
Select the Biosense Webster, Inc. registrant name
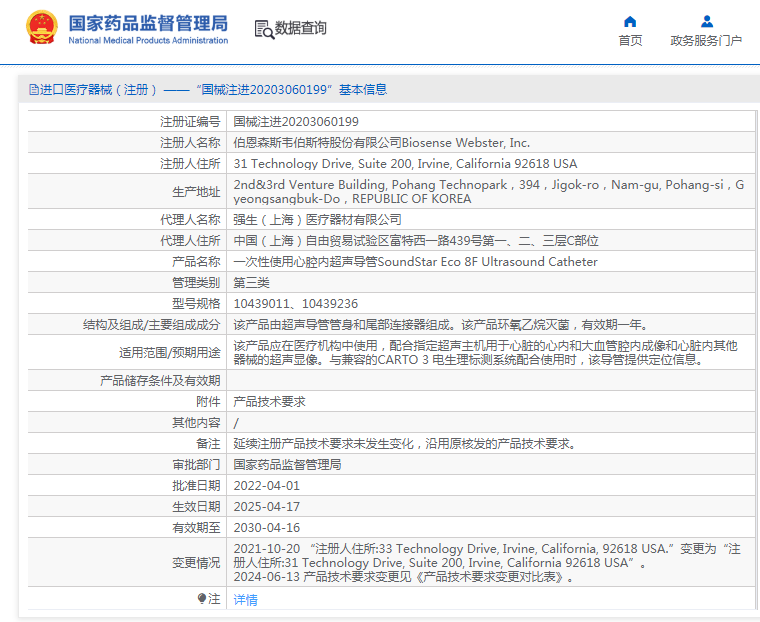(381, 143)
